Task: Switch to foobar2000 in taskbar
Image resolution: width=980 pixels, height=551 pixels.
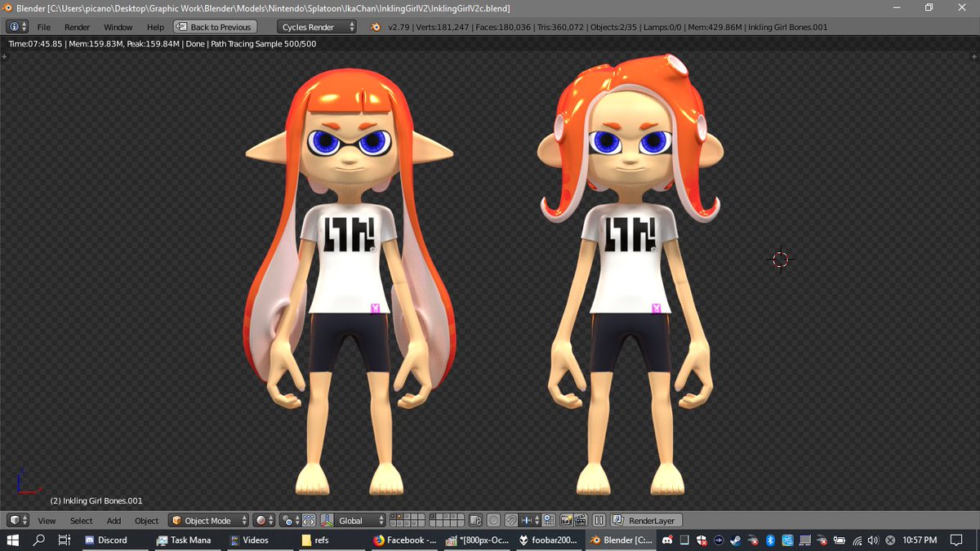Action: coord(548,540)
